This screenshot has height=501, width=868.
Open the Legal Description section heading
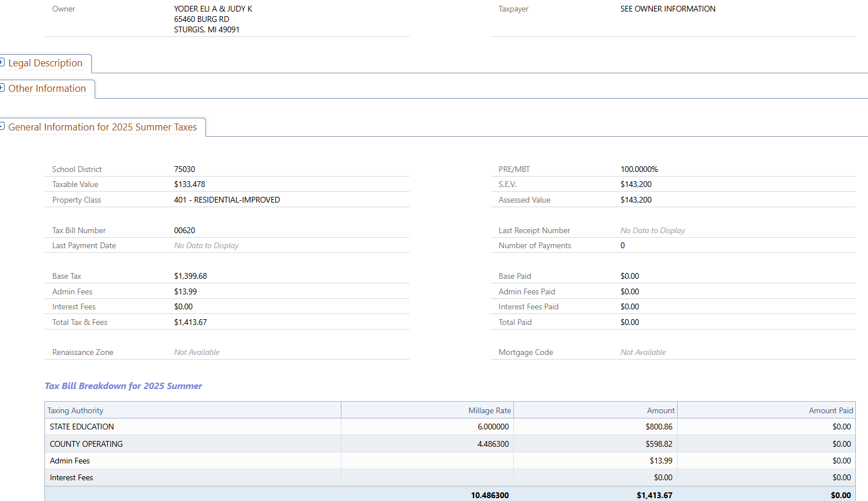pyautogui.click(x=45, y=63)
